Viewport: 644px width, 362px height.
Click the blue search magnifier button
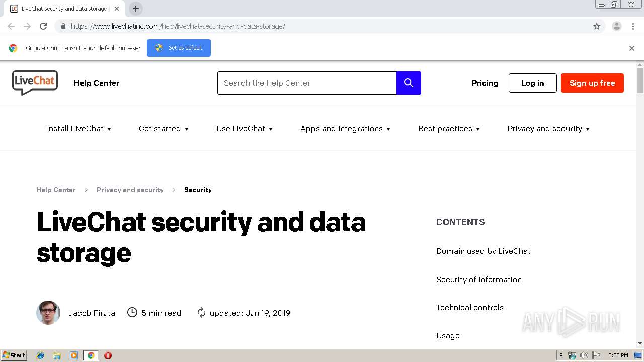(409, 83)
